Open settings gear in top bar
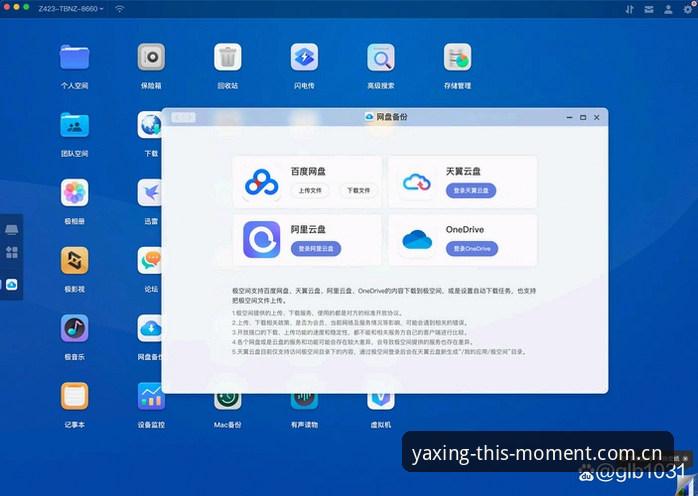Screen dimensions: 698x496 tap(688, 9)
